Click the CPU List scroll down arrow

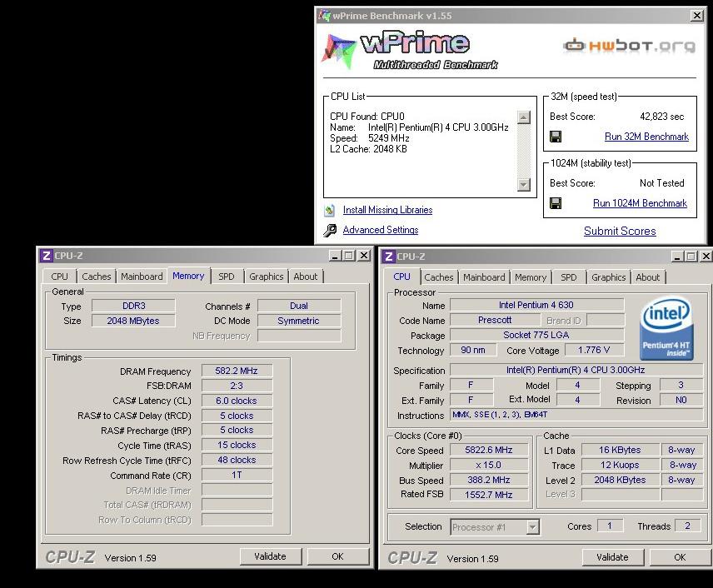524,184
